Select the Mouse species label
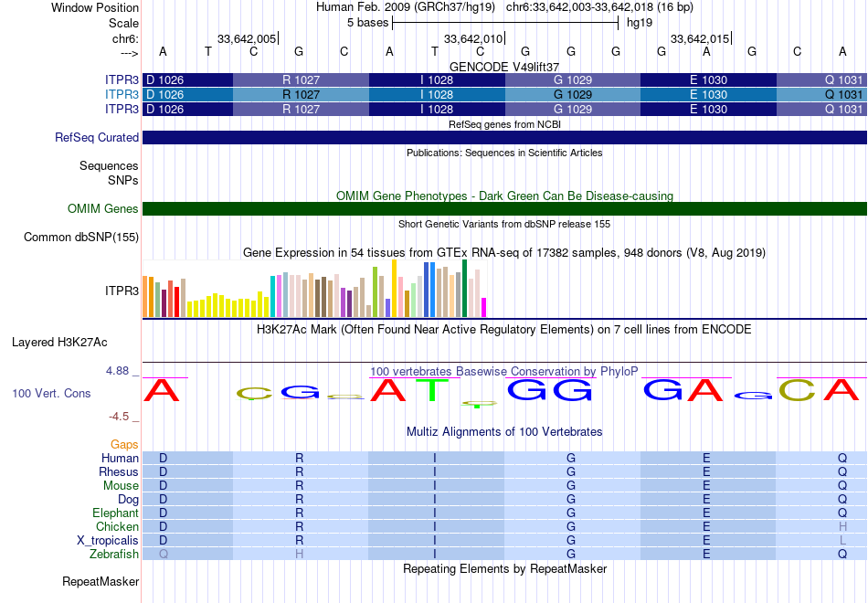The width and height of the screenshot is (868, 603). 121,486
